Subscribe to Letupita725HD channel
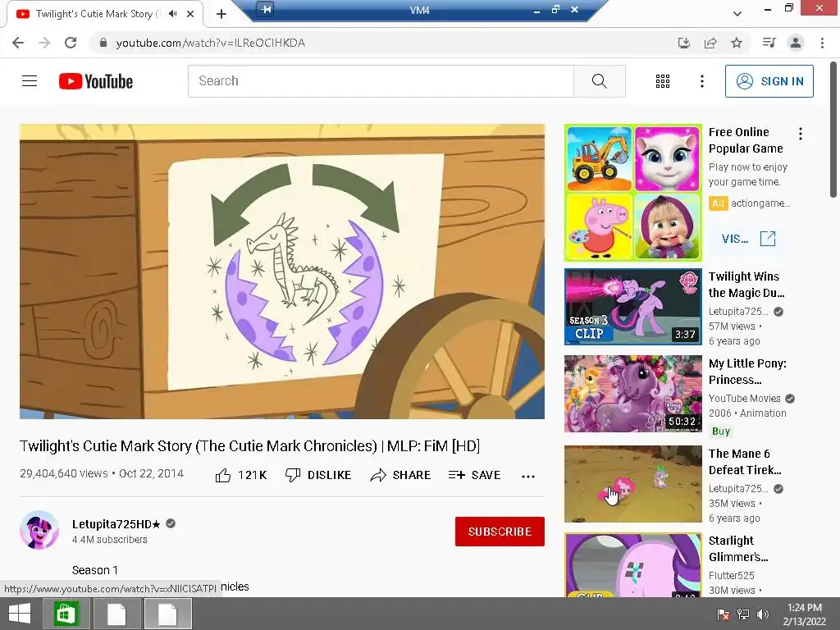The image size is (840, 630). click(x=500, y=532)
